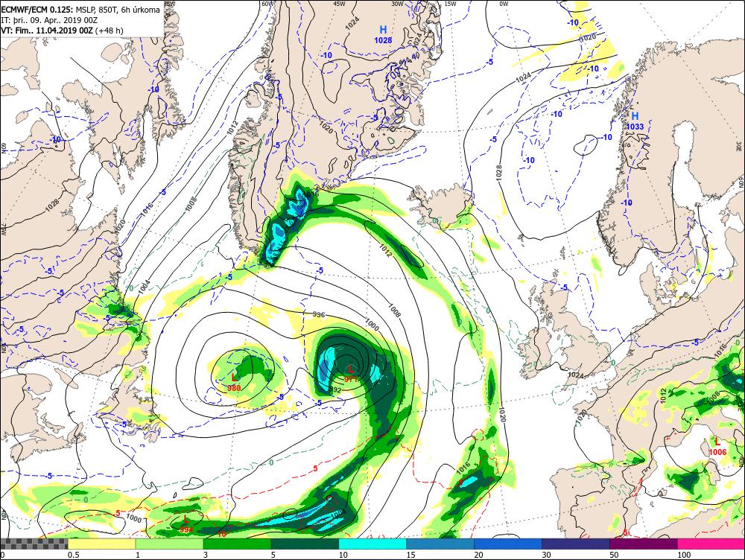Click the dark indigo 30–50 legend swatch
Image resolution: width=745 pixels, height=560 pixels.
tap(575, 544)
